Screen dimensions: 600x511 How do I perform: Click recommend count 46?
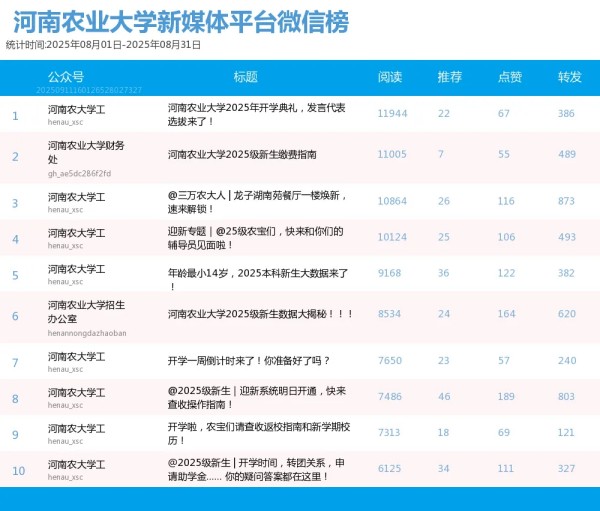point(444,397)
